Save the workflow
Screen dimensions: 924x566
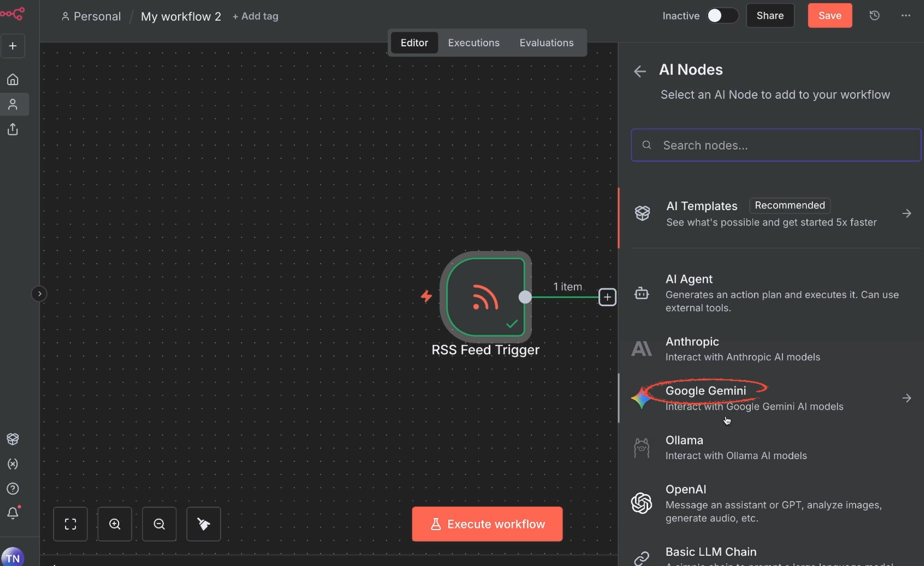point(830,16)
